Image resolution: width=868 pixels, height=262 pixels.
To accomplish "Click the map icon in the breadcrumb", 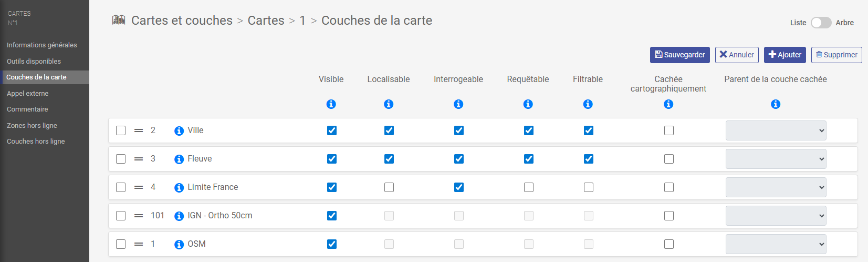I will [x=119, y=20].
